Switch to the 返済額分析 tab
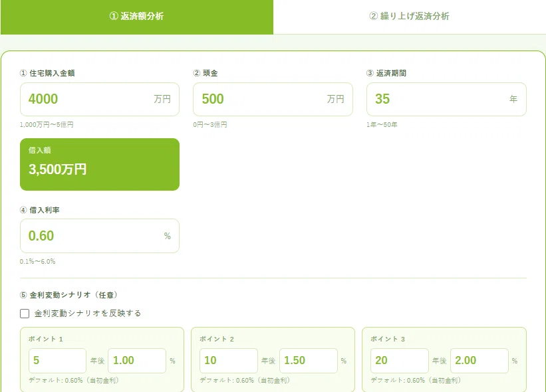Viewport: 546px width, 392px height. 137,17
